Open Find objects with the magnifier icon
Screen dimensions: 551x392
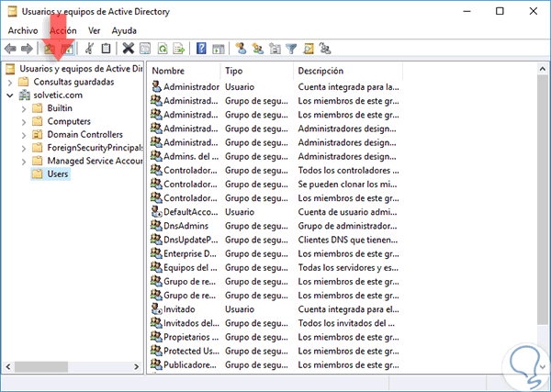309,49
